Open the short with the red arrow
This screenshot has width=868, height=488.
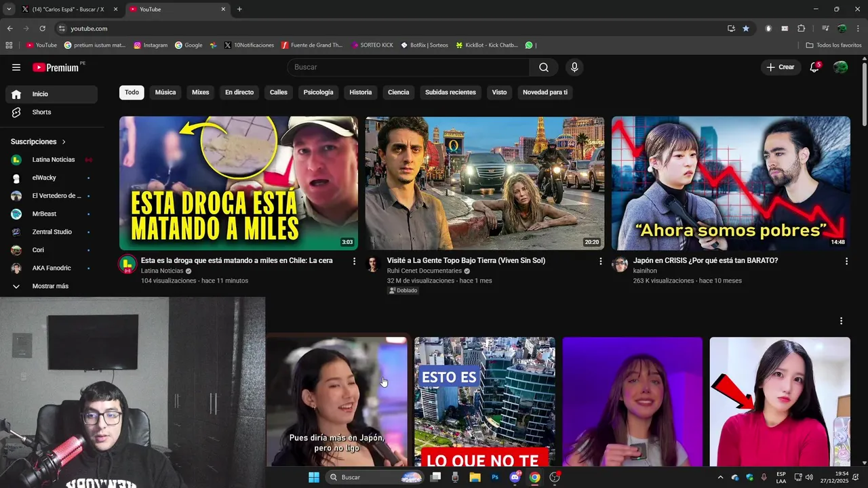780,401
